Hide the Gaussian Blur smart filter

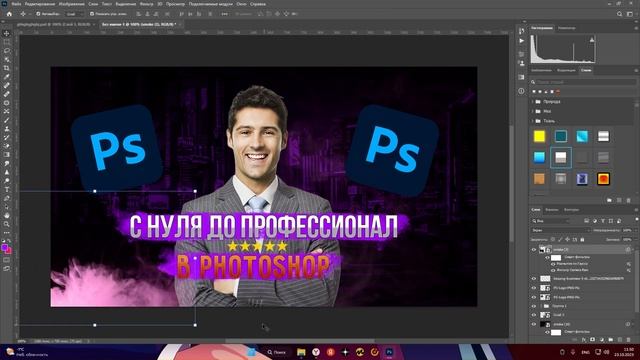click(x=553, y=264)
